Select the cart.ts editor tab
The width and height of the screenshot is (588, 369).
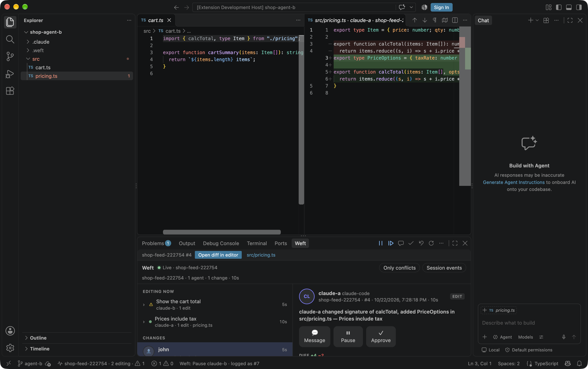pyautogui.click(x=156, y=20)
